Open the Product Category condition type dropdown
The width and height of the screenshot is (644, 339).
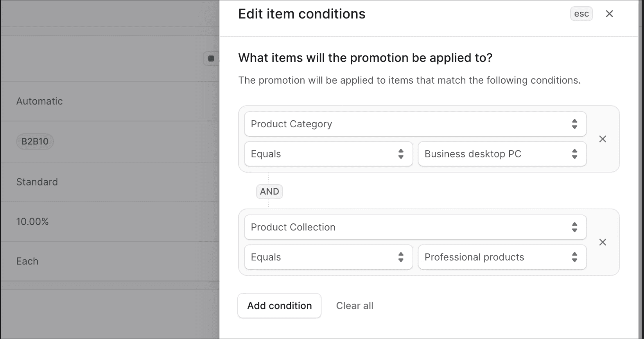click(x=414, y=124)
